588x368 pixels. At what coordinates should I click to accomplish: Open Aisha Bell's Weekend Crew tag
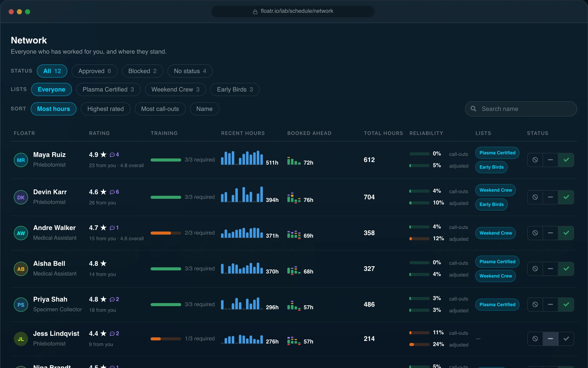(495, 276)
